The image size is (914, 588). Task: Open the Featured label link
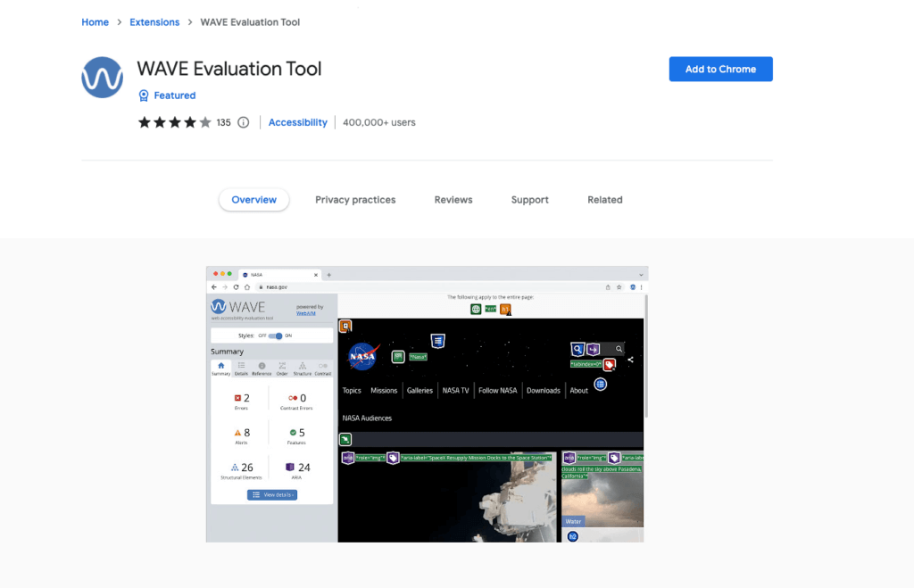[x=175, y=95]
